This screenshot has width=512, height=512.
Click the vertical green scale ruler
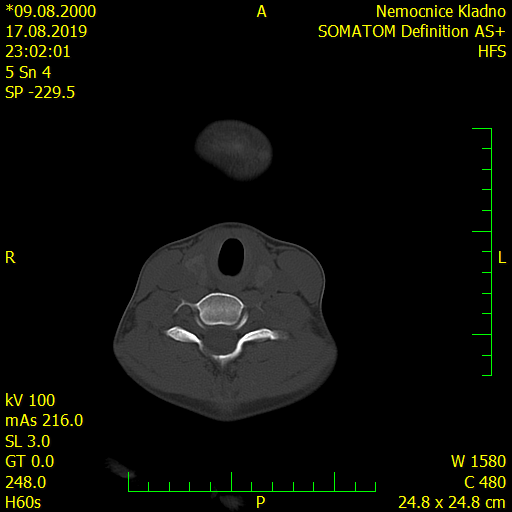482,252
